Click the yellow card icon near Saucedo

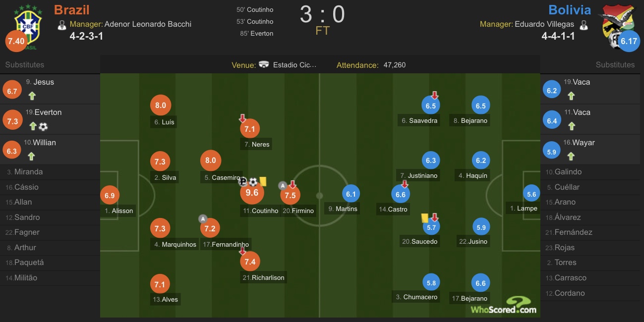pos(424,218)
